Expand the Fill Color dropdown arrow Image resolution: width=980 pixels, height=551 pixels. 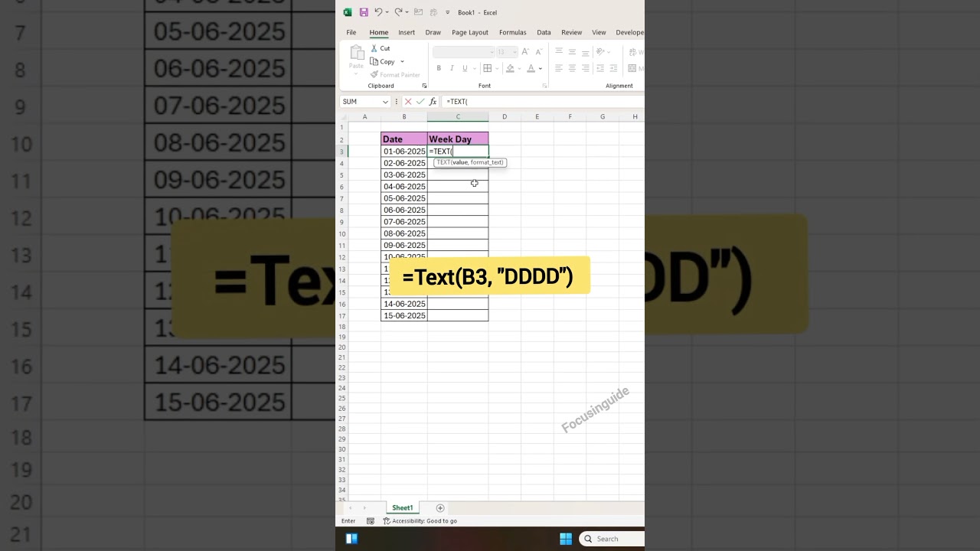[x=519, y=68]
